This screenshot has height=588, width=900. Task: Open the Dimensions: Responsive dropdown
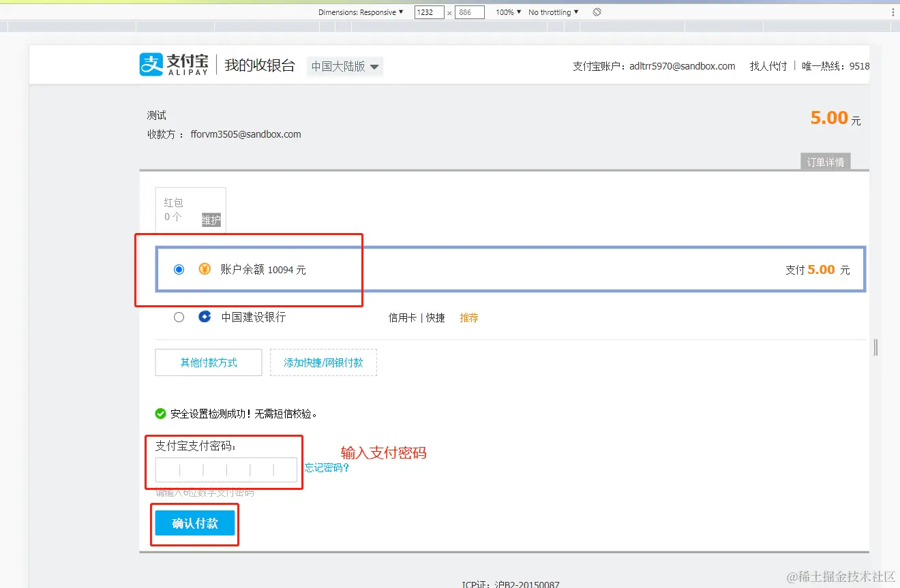361,12
